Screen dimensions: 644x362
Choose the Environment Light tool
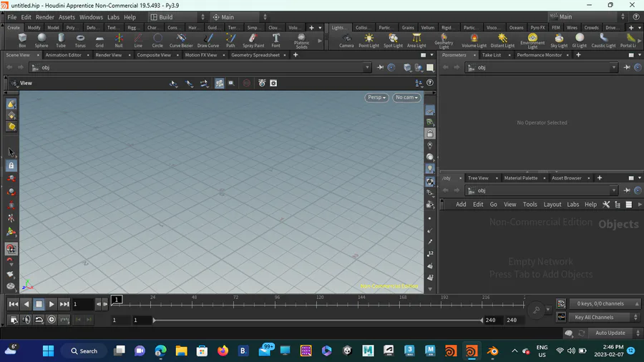tap(532, 40)
